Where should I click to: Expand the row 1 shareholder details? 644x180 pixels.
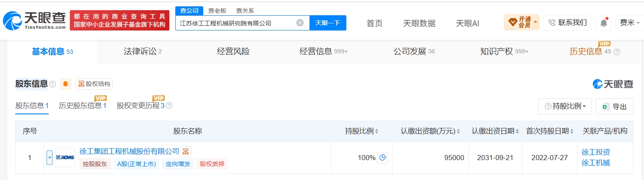[50, 158]
